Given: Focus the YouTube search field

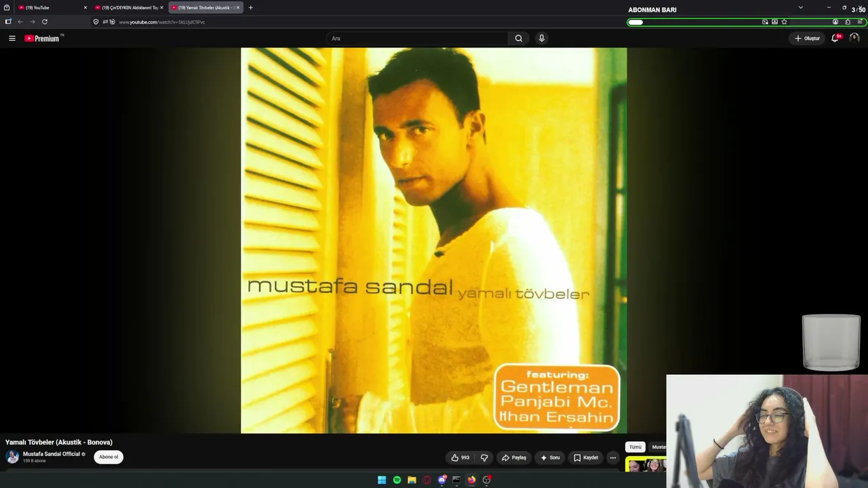Looking at the screenshot, I should click(x=417, y=39).
